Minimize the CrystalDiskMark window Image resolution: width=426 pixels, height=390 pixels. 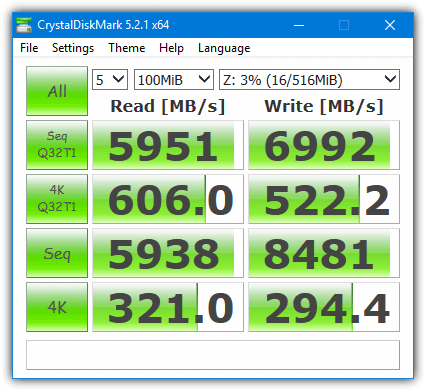[299, 25]
